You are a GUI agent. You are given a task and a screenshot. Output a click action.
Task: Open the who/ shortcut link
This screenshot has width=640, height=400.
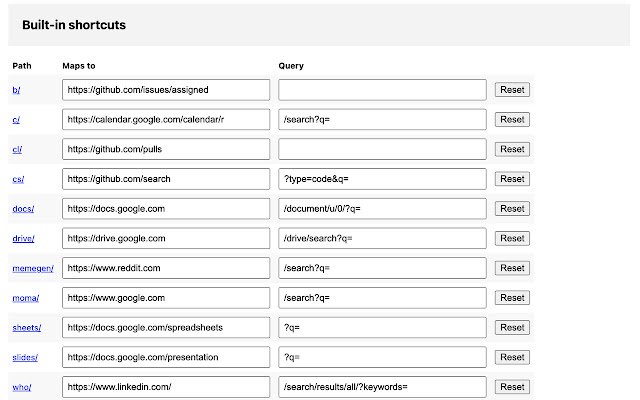pos(22,387)
